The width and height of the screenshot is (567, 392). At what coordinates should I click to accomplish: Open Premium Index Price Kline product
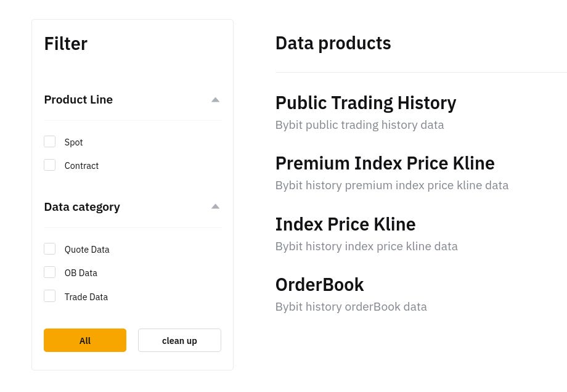[385, 163]
